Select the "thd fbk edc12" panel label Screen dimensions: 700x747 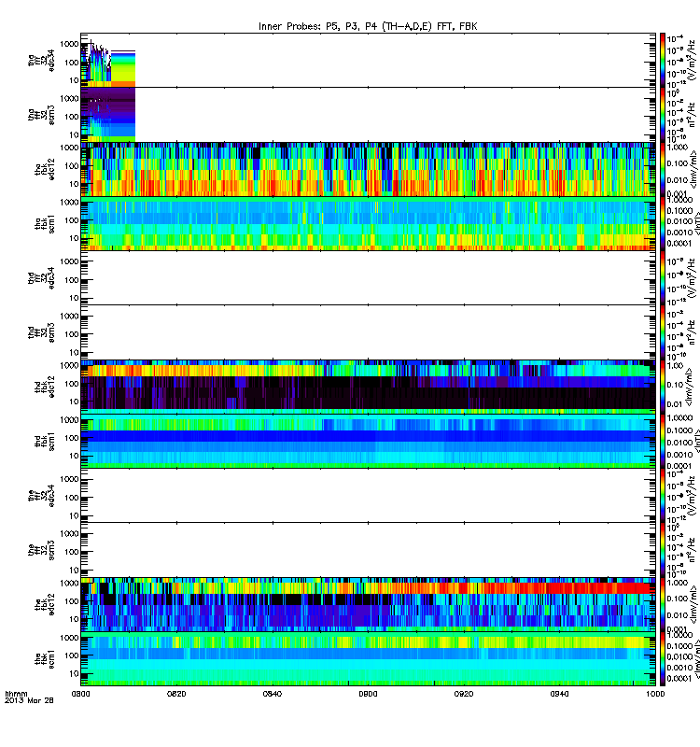(45, 387)
